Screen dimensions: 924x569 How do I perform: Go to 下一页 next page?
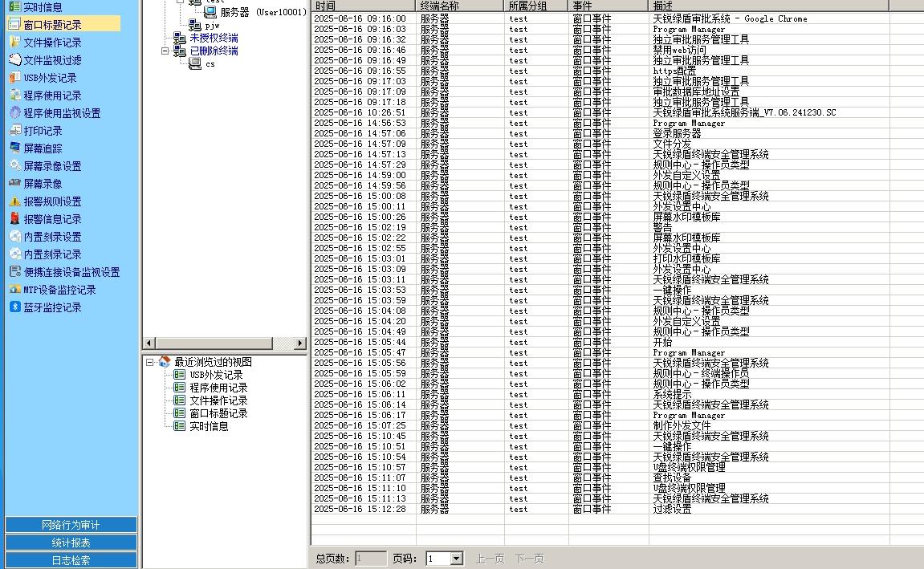[529, 559]
